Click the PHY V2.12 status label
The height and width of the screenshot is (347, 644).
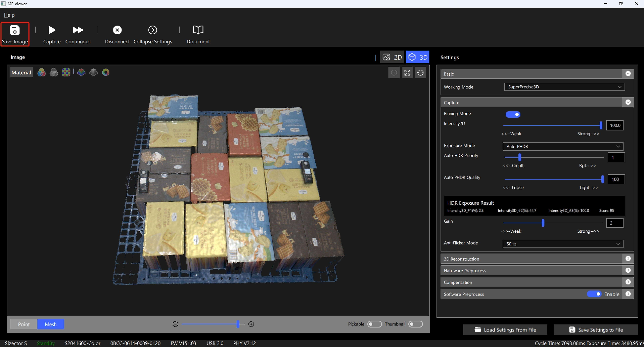[244, 343]
